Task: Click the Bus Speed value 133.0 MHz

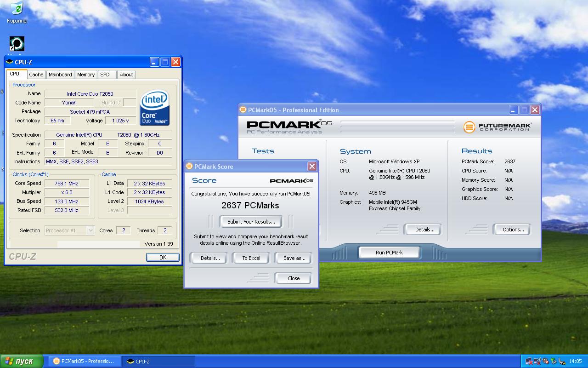Action: tap(67, 201)
